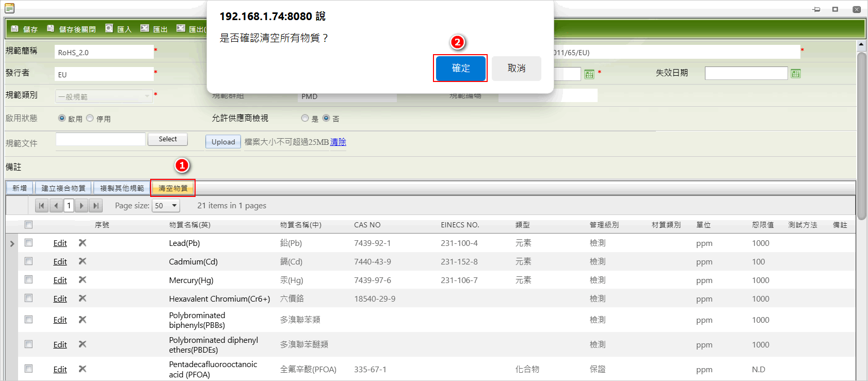Viewport: 868px width, 381px height.
Task: Click Edit link for Hexavalent Chromium(Cr6+)
Action: pos(60,299)
